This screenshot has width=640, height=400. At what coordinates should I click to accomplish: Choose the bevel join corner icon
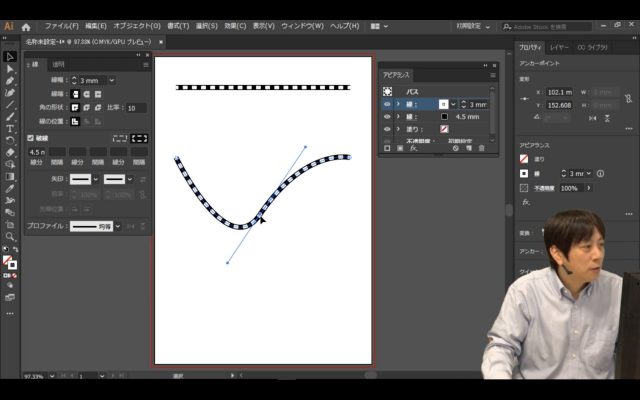(x=98, y=108)
